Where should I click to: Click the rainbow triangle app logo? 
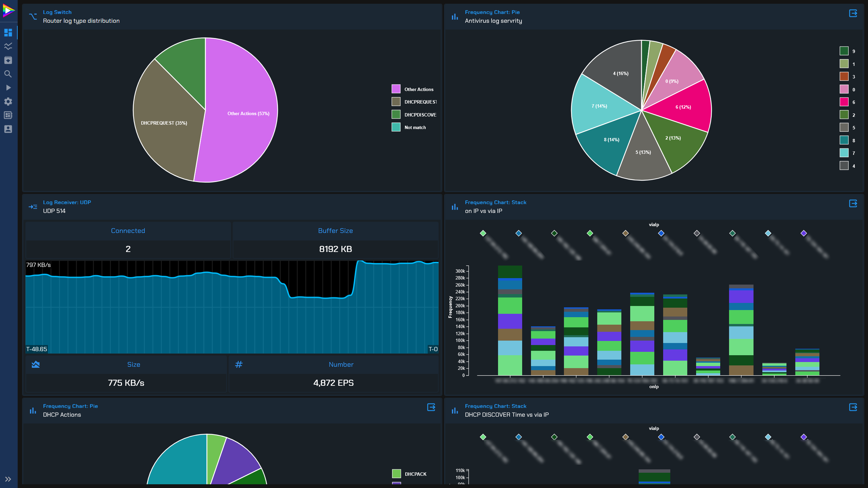pos(8,10)
